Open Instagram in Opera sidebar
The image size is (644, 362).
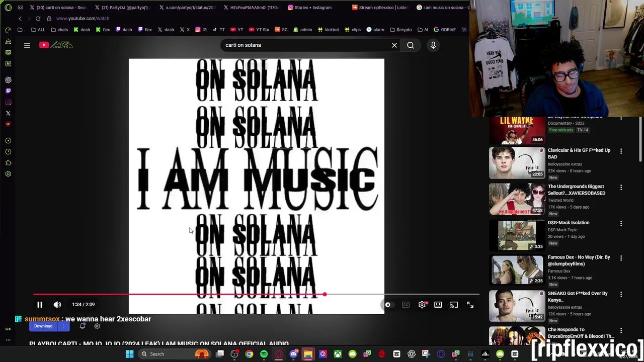coord(8,102)
